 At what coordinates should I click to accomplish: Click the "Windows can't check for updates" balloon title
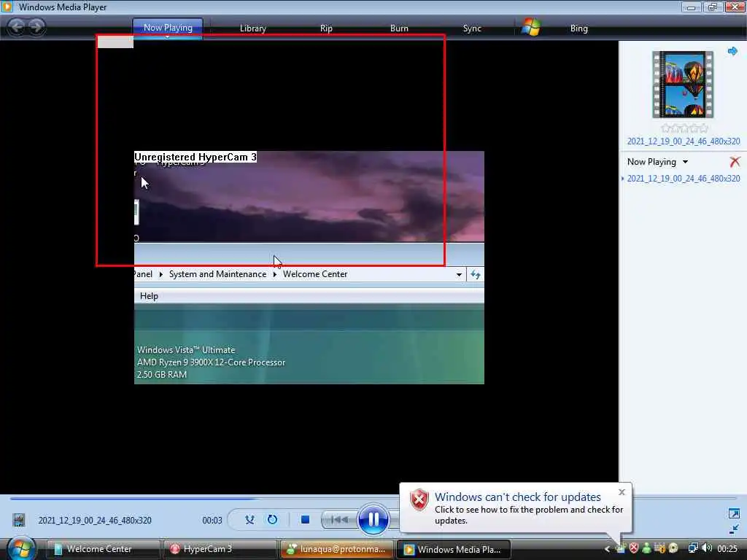point(517,497)
